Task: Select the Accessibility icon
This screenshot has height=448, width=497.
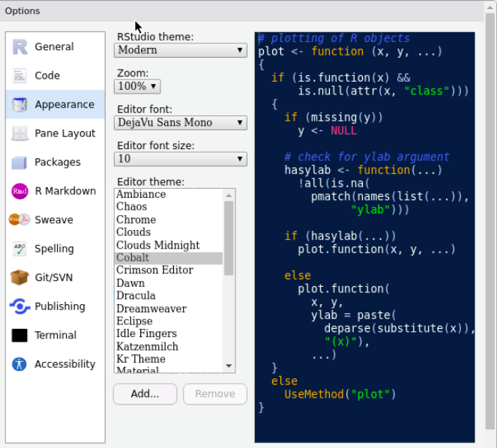Action: click(19, 364)
